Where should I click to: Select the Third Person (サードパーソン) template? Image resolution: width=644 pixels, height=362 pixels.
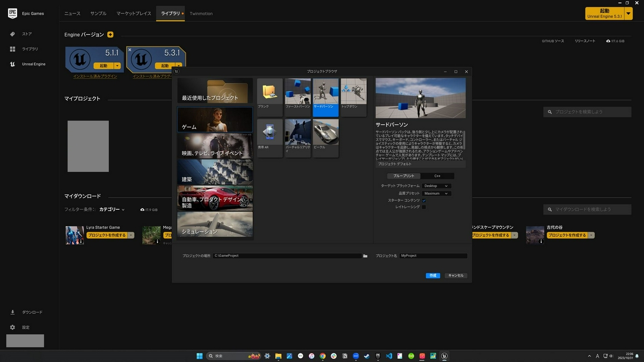point(326,98)
